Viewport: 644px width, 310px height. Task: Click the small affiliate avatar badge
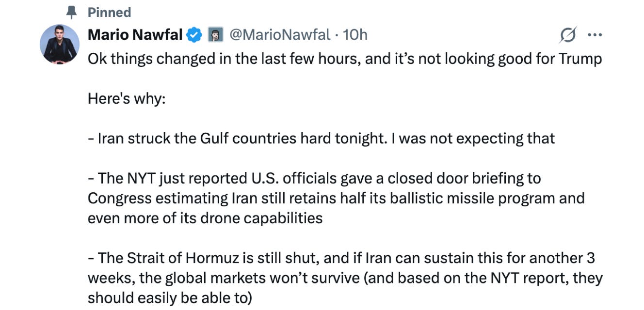point(215,35)
